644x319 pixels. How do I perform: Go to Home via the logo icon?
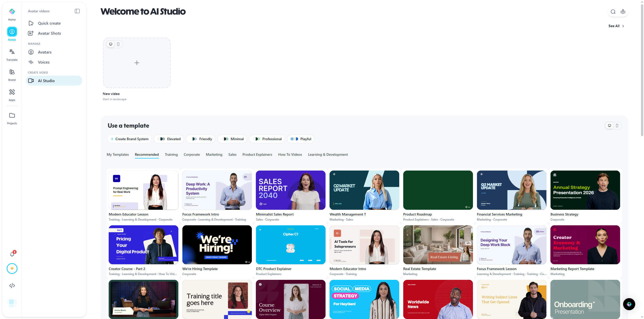coord(12,12)
